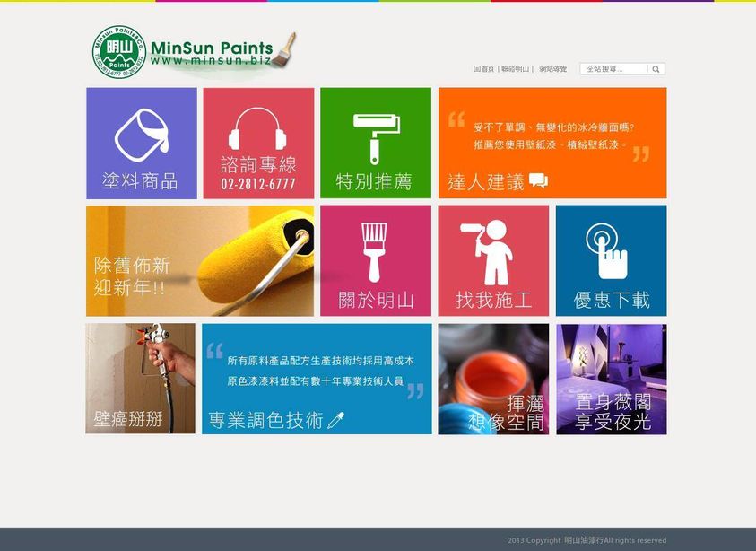Open the 揮灑想像空間 paint jar thumbnail
Screen dimensions: 756x551
493,380
